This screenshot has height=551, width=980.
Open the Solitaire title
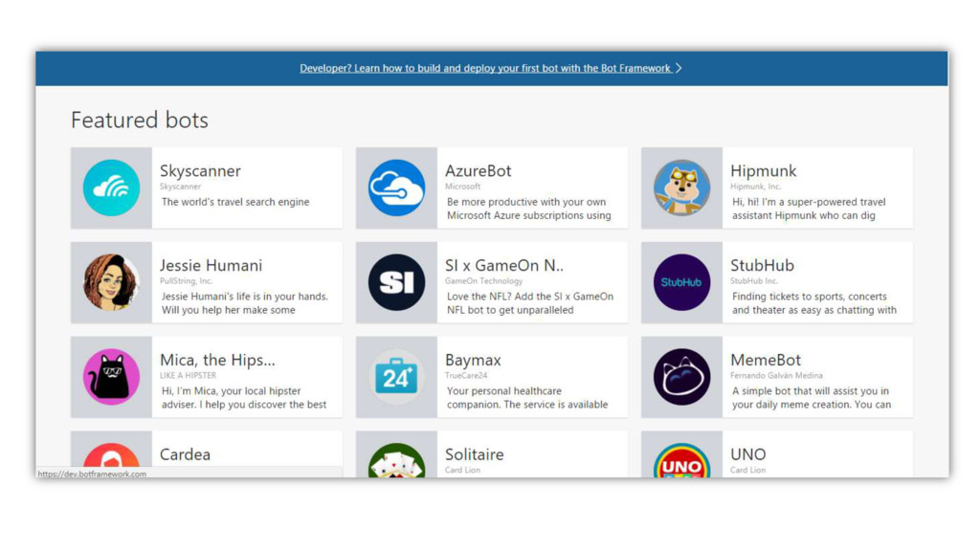click(x=475, y=454)
